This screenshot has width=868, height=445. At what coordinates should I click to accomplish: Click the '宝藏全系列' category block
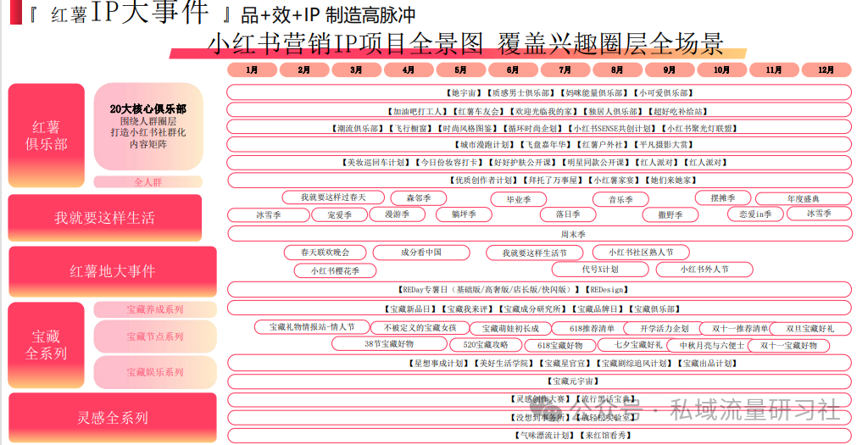click(x=47, y=345)
